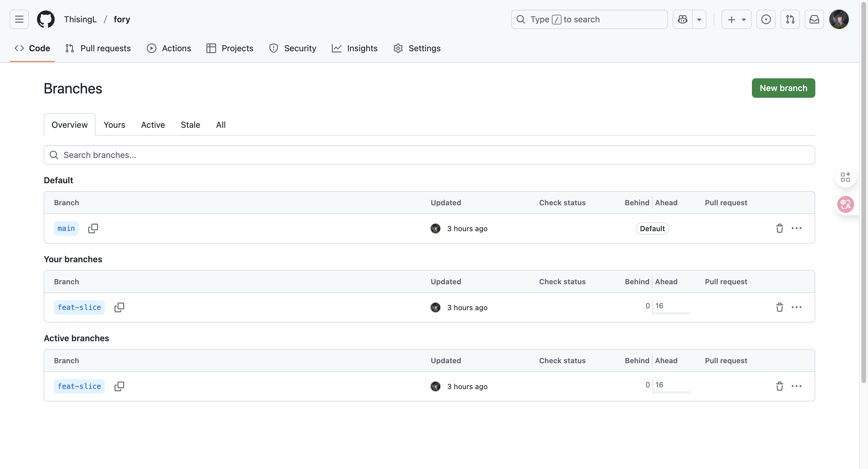Open the Actions repository tab

[169, 48]
